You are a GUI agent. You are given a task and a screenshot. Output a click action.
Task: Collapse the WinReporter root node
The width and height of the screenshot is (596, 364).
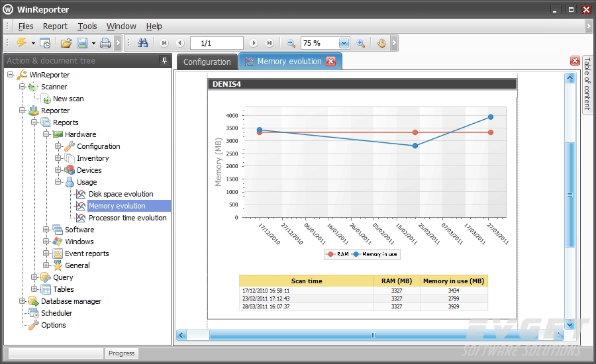click(10, 75)
